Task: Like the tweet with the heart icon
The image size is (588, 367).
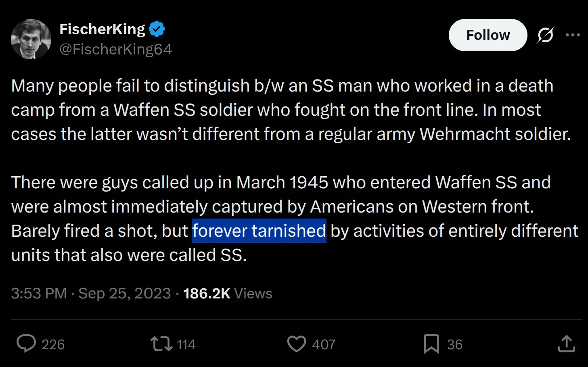Action: [296, 344]
